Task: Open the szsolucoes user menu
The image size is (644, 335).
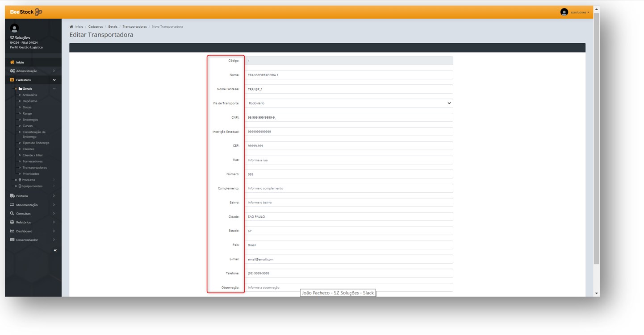Action: pyautogui.click(x=575, y=12)
